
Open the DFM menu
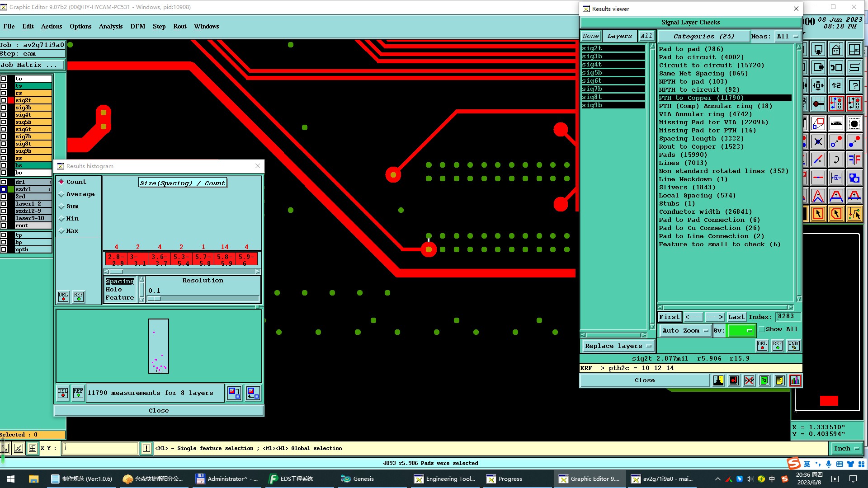coord(137,26)
